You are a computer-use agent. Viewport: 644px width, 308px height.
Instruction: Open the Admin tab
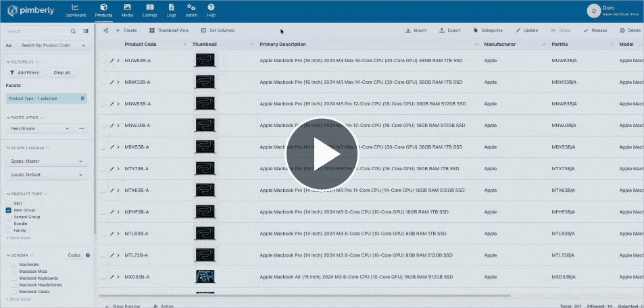pos(191,11)
